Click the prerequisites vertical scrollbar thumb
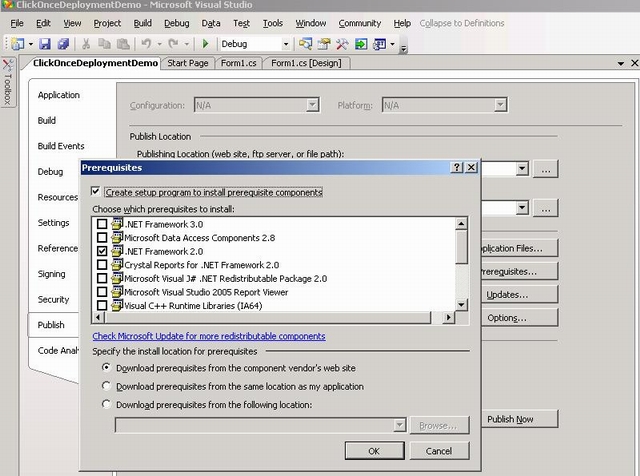The height and width of the screenshot is (476, 640). click(461, 247)
